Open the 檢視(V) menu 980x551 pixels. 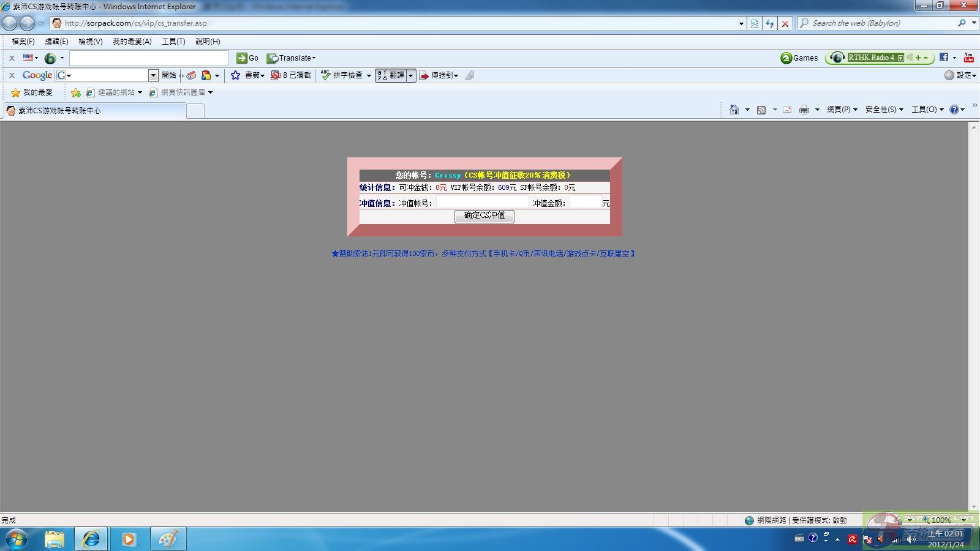click(90, 42)
